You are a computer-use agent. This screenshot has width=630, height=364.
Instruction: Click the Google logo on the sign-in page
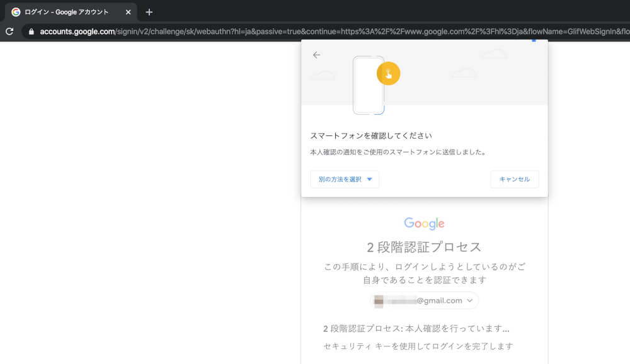[424, 224]
